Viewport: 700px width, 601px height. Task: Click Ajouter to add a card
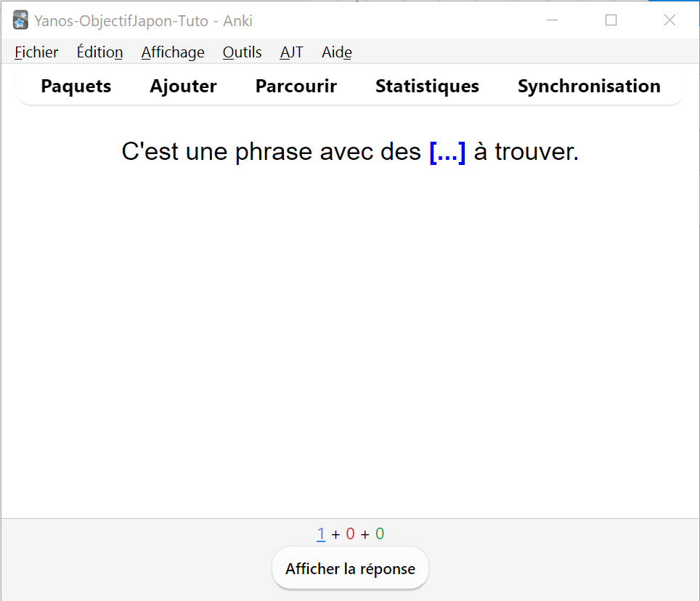click(183, 86)
